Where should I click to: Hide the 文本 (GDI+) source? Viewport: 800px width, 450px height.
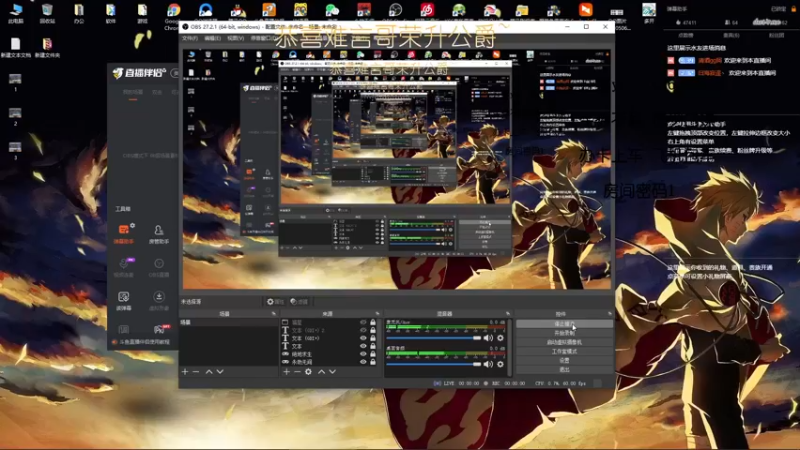coord(363,338)
